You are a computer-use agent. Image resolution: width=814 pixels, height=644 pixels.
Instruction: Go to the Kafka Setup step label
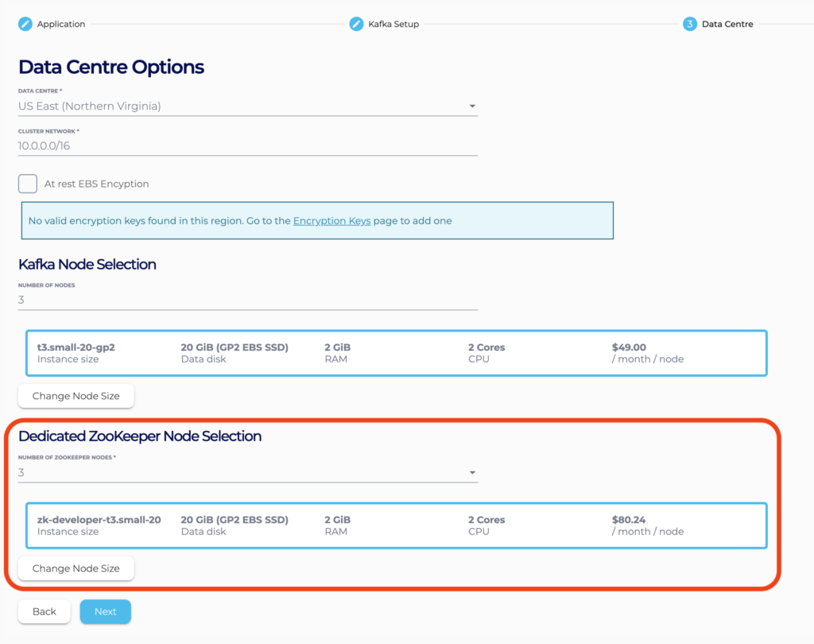(x=393, y=25)
